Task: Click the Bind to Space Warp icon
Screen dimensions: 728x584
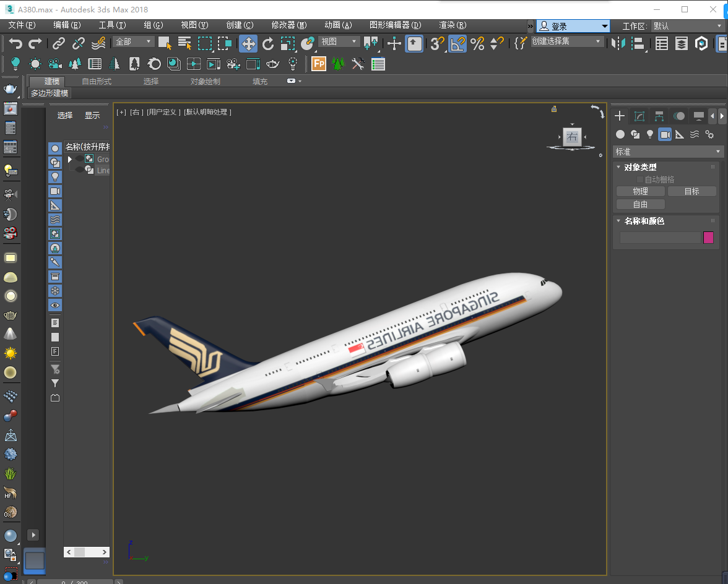Action: pos(98,43)
